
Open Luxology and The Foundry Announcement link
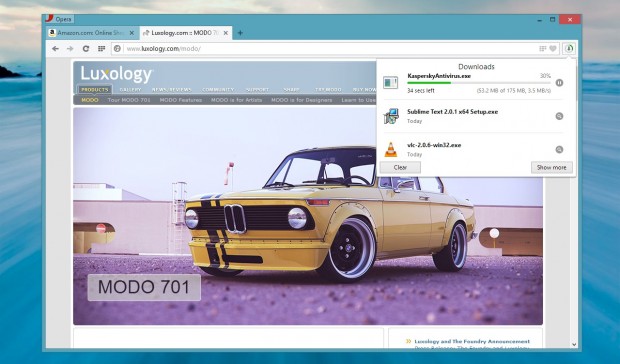click(472, 341)
